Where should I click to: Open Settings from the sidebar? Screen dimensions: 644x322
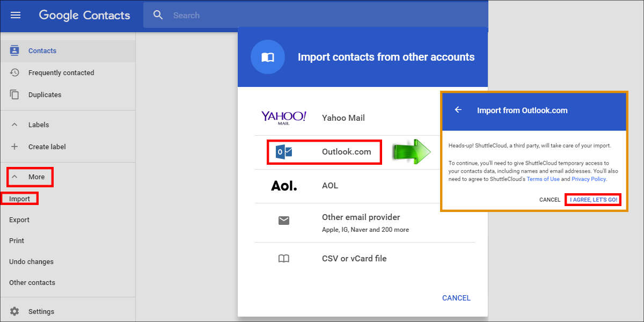coord(41,311)
